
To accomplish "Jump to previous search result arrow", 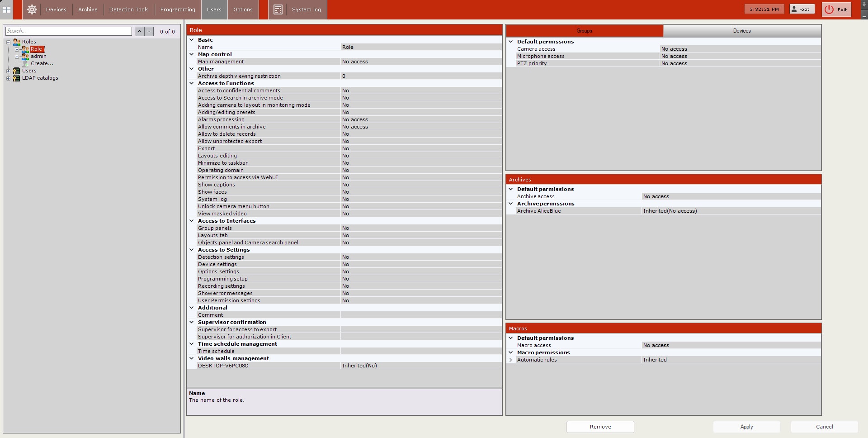I will coord(139,31).
